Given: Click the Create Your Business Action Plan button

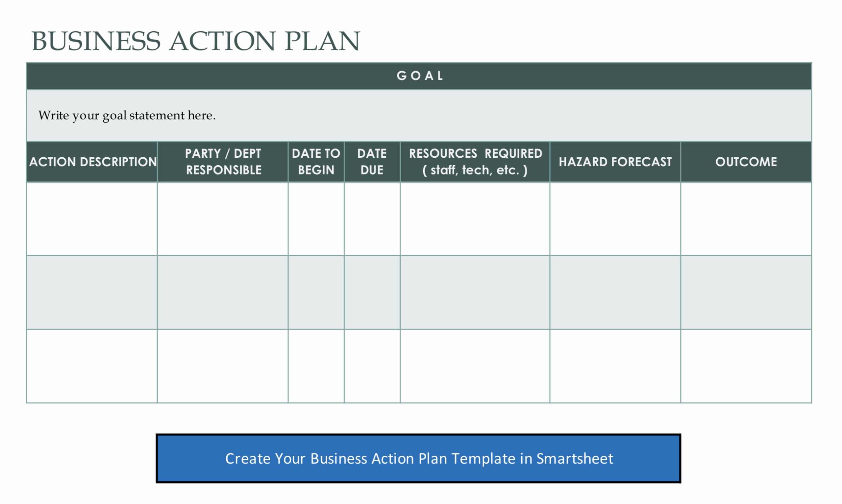Looking at the screenshot, I should coord(418,458).
